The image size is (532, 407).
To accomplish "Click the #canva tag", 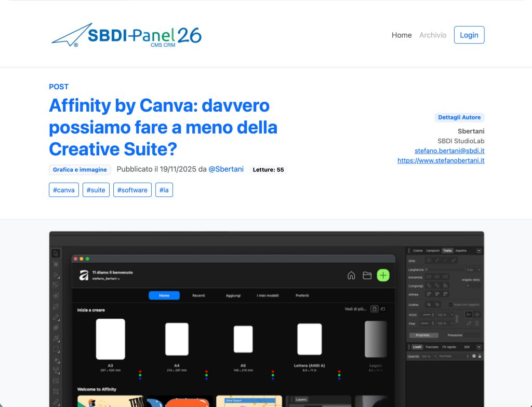I will click(64, 190).
